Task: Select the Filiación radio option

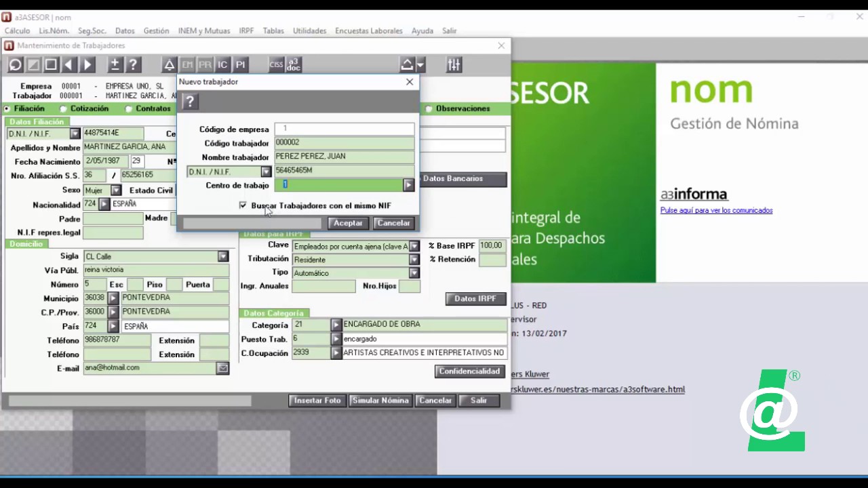Action: [x=7, y=108]
